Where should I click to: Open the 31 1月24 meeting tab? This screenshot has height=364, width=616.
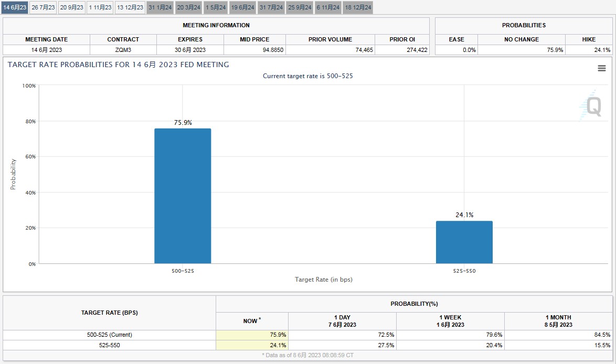point(160,7)
